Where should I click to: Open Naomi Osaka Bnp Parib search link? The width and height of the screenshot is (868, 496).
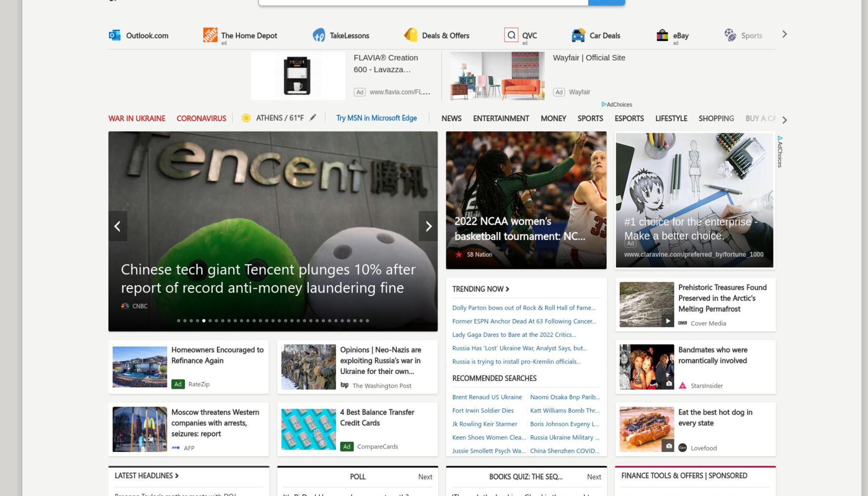(x=565, y=397)
